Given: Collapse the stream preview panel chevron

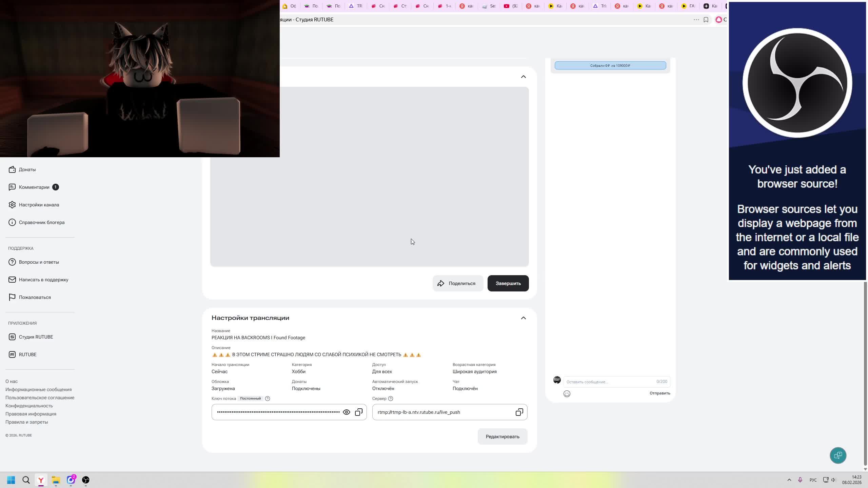Looking at the screenshot, I should coord(523,77).
